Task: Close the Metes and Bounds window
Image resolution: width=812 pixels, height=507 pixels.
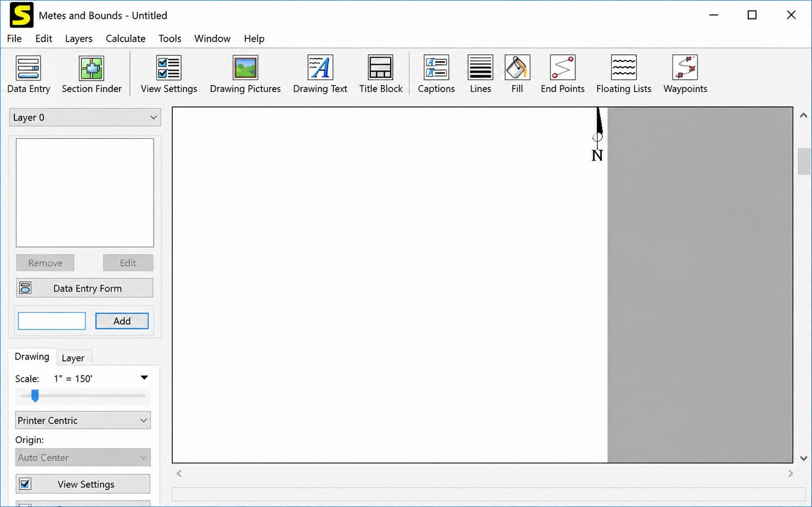Action: (x=791, y=15)
